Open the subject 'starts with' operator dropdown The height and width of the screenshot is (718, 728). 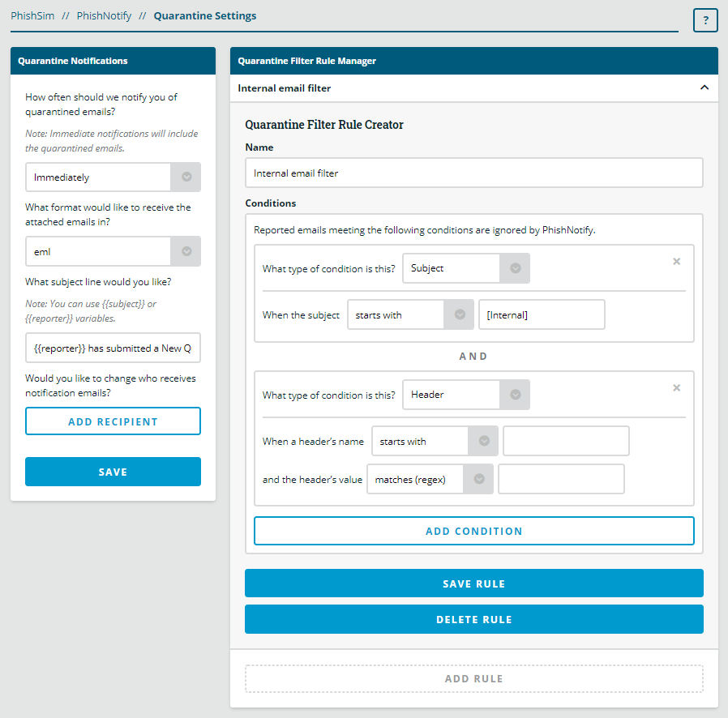tap(410, 315)
